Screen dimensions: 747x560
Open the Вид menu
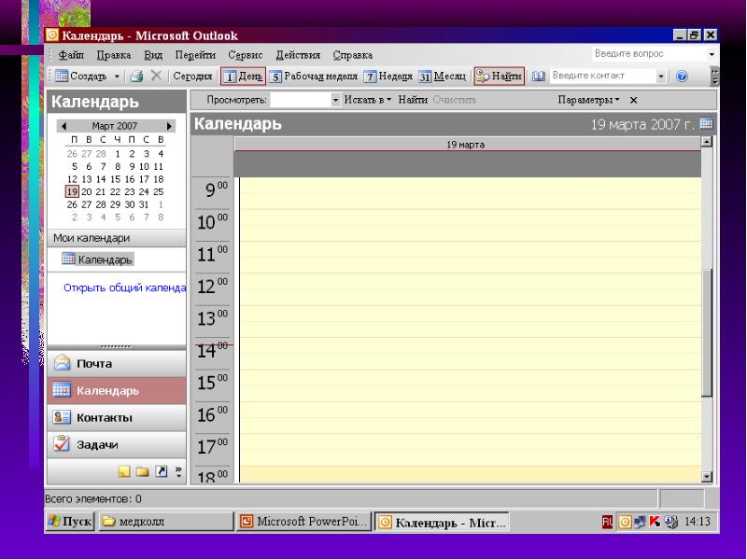pyautogui.click(x=153, y=55)
